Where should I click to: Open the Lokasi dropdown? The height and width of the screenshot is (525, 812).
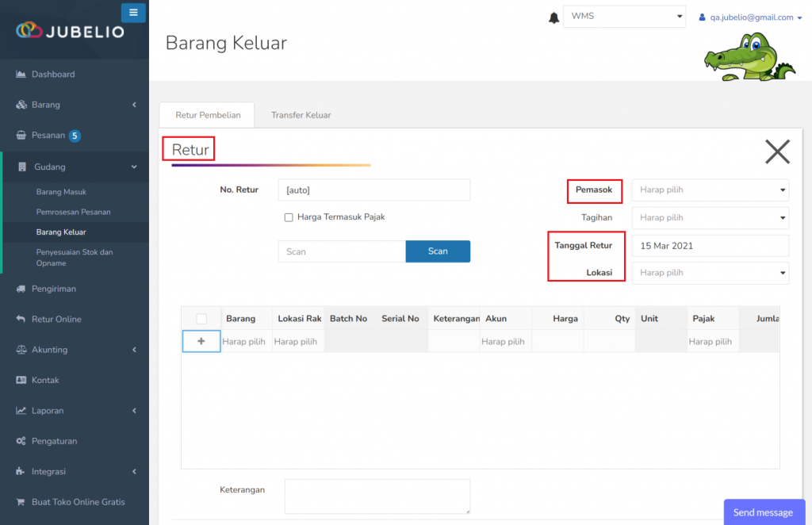pos(710,273)
